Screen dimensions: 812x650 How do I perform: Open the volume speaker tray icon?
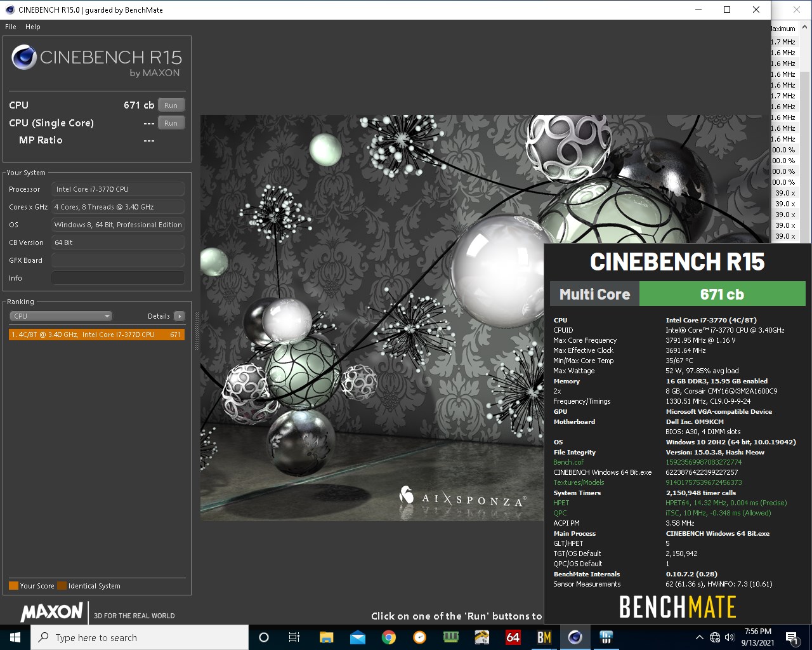730,637
